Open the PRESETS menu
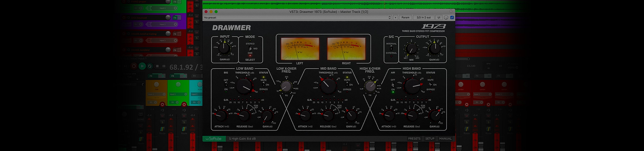The height and width of the screenshot is (151, 644). 414,139
